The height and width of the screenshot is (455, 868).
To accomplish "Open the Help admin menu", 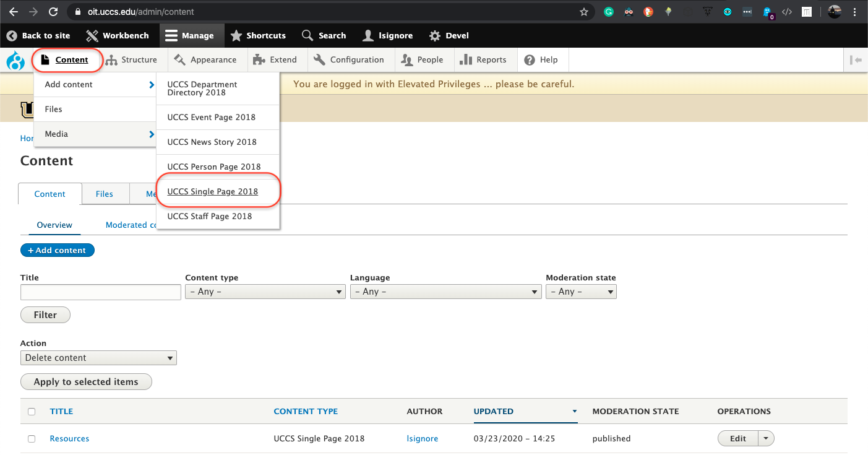I will click(x=541, y=60).
